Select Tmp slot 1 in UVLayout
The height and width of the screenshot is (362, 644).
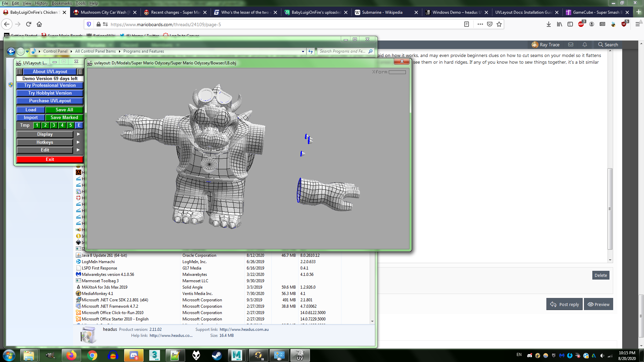(x=37, y=125)
